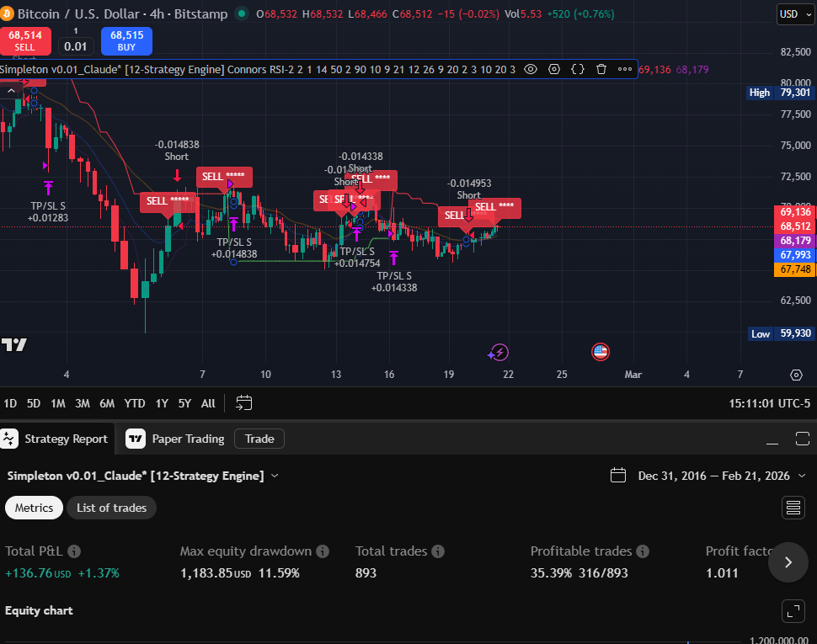Click the TradingView logo watermark
This screenshot has height=644, width=817.
[x=14, y=345]
